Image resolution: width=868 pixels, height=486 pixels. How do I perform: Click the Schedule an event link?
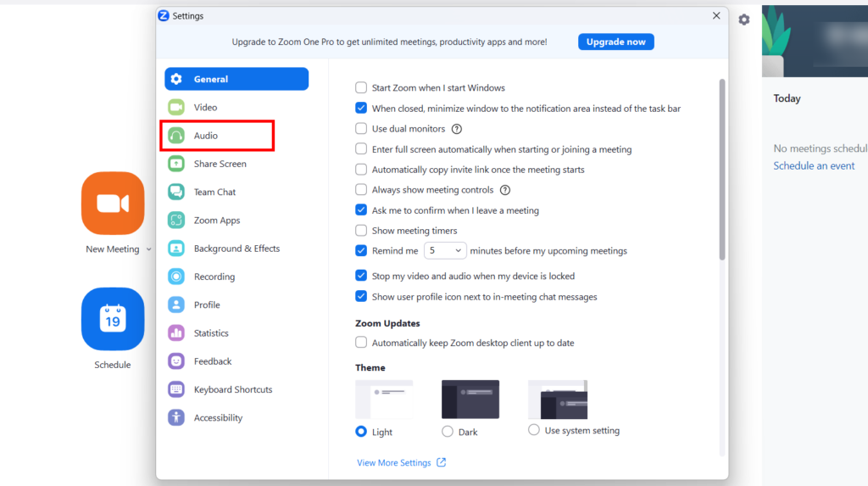(814, 165)
